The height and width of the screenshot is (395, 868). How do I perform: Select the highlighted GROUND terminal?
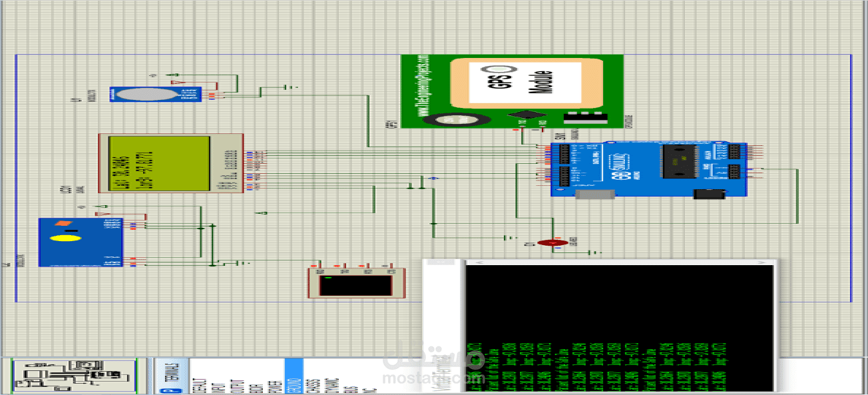294,376
